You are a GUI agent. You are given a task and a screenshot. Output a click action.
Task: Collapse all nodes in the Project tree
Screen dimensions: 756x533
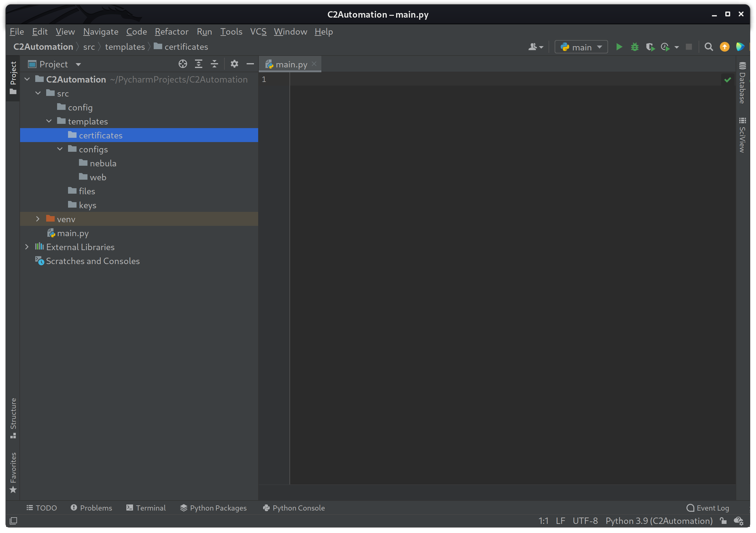point(214,64)
